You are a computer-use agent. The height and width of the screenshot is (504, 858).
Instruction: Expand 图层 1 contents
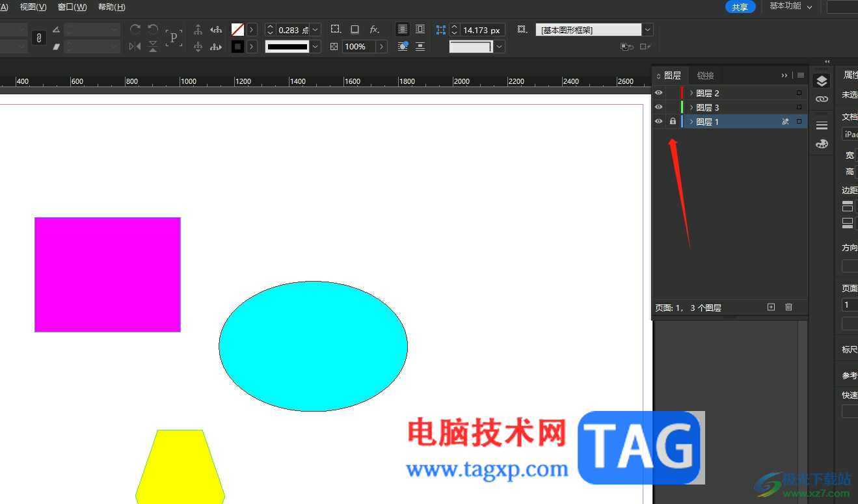[x=691, y=122]
